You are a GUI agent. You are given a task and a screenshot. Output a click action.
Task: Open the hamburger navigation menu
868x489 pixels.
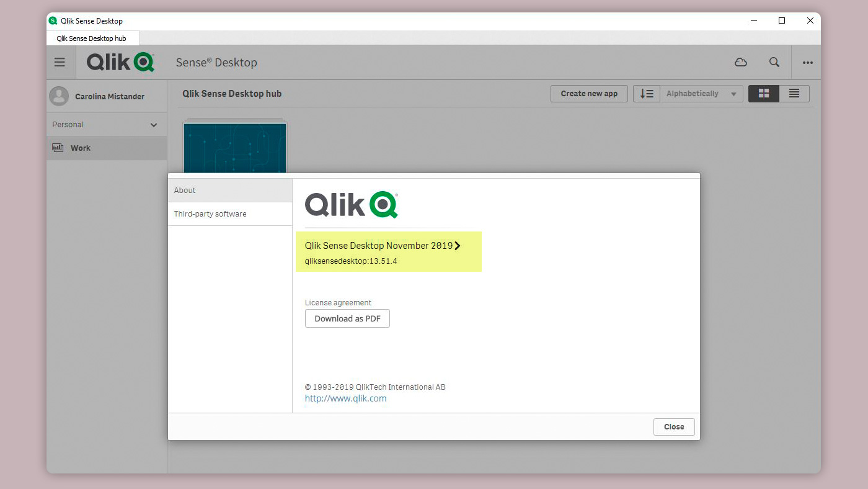pyautogui.click(x=60, y=62)
